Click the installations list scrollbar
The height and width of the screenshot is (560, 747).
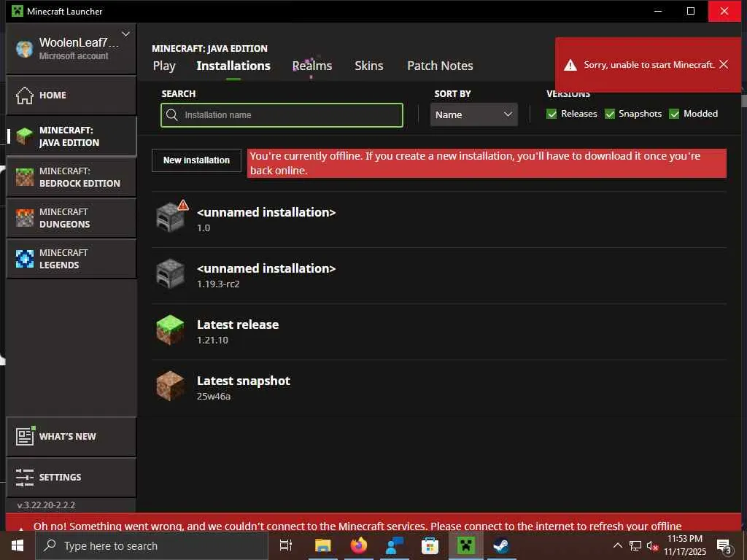(743, 100)
